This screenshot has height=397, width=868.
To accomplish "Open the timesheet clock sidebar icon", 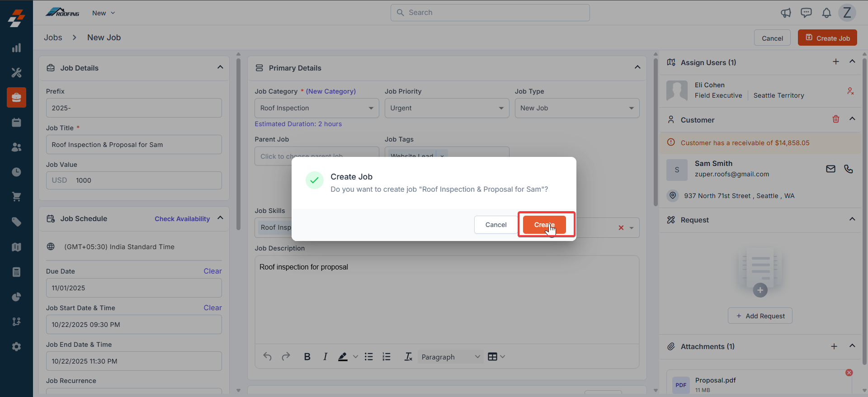I will point(16,172).
